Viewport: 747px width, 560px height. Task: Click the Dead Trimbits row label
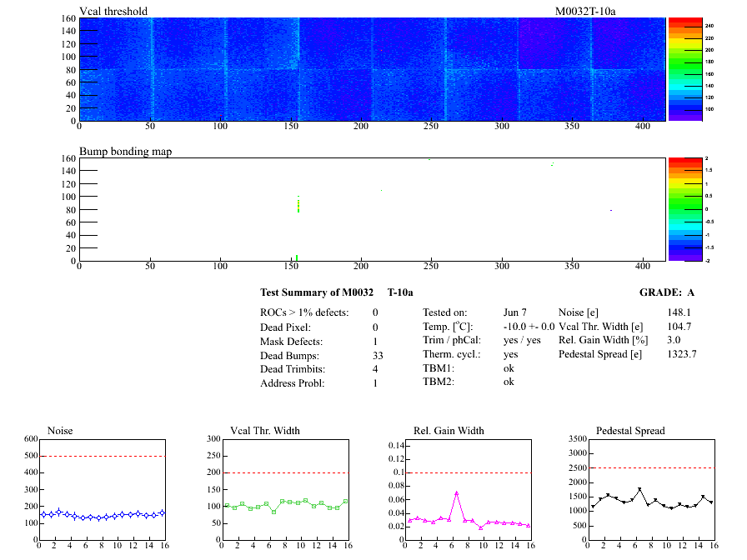(x=292, y=369)
